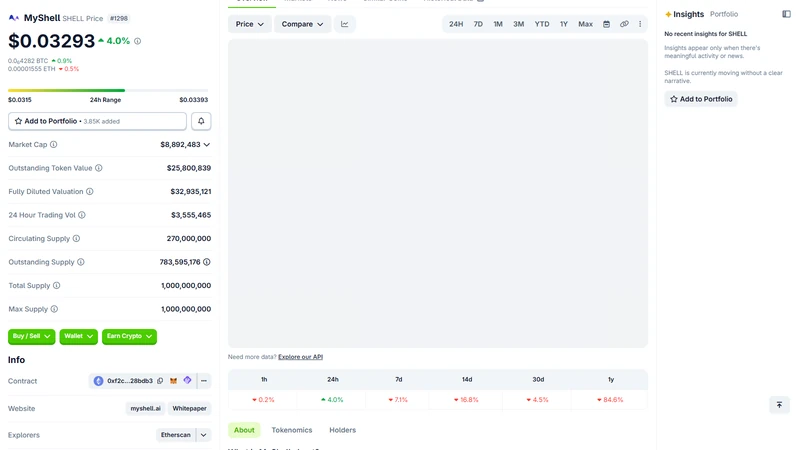Click the 1h 0.2% performance cell

point(263,399)
